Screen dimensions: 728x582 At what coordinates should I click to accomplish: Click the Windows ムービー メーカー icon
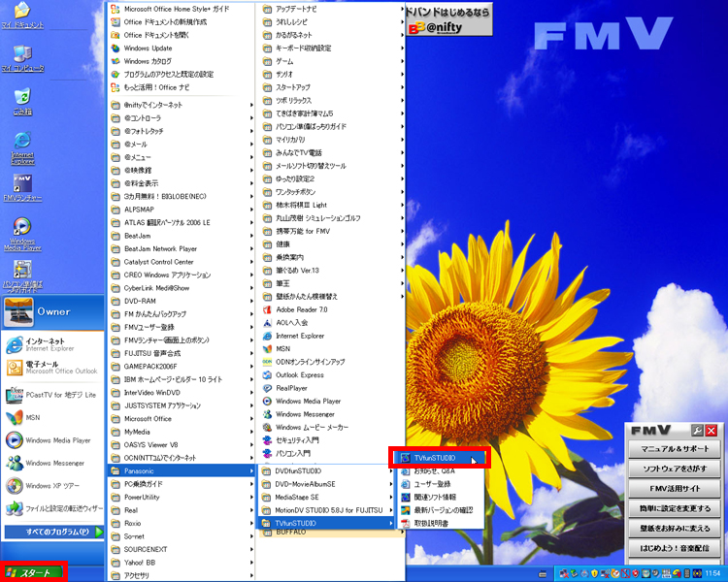coord(267,427)
